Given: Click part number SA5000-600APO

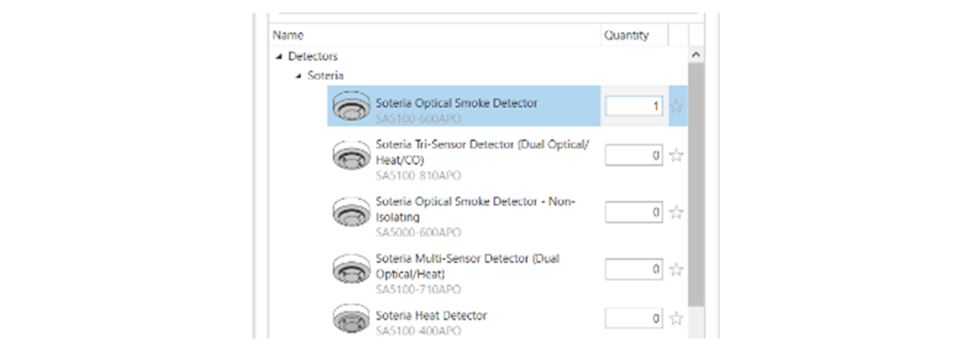Looking at the screenshot, I should pyautogui.click(x=418, y=232).
